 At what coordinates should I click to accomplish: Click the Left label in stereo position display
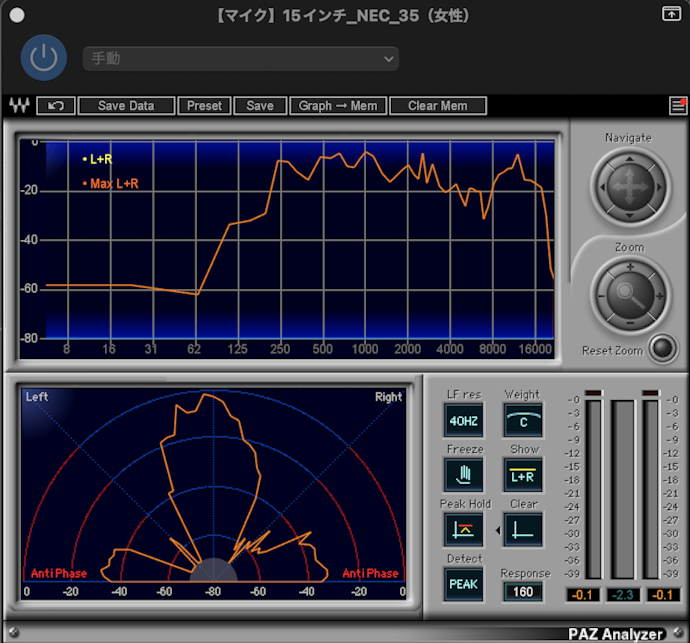[x=37, y=397]
